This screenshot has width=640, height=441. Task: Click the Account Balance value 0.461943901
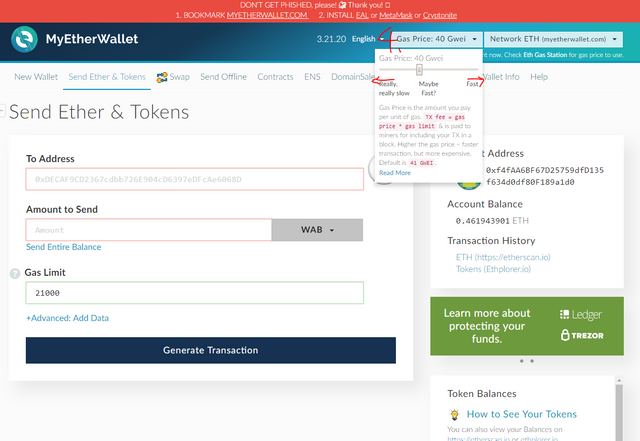[483, 221]
